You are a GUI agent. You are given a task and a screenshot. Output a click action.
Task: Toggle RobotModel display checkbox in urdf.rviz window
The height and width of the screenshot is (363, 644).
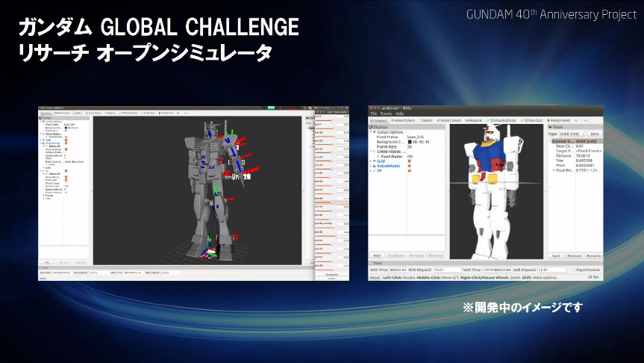click(x=410, y=166)
